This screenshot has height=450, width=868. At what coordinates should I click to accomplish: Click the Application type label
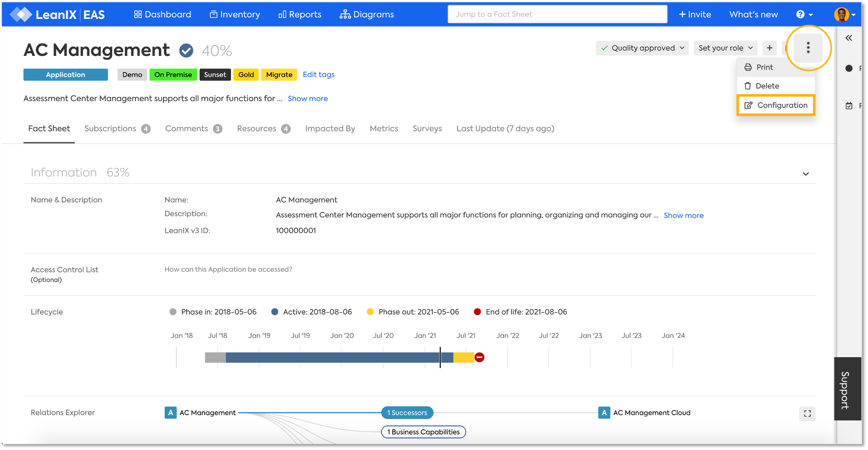[x=65, y=75]
